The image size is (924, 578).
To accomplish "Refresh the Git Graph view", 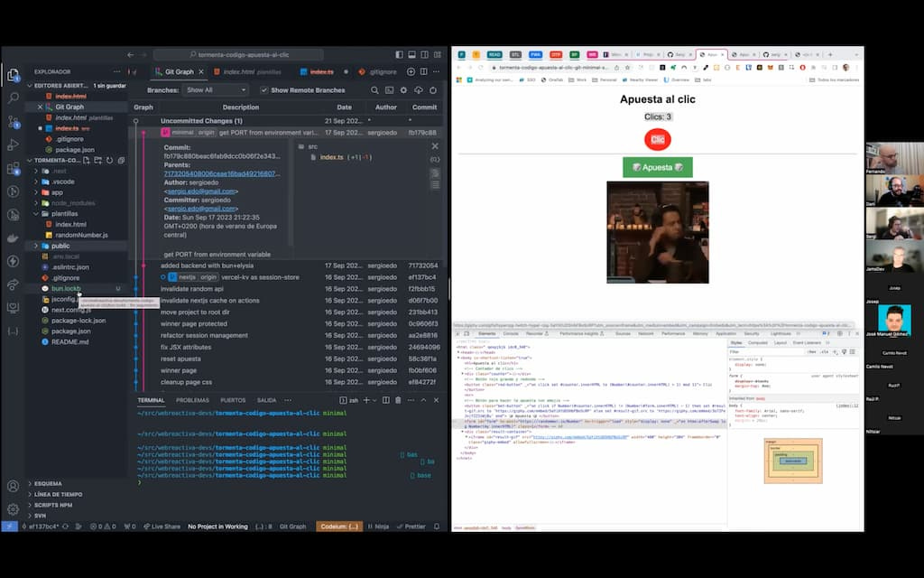I will pyautogui.click(x=433, y=90).
